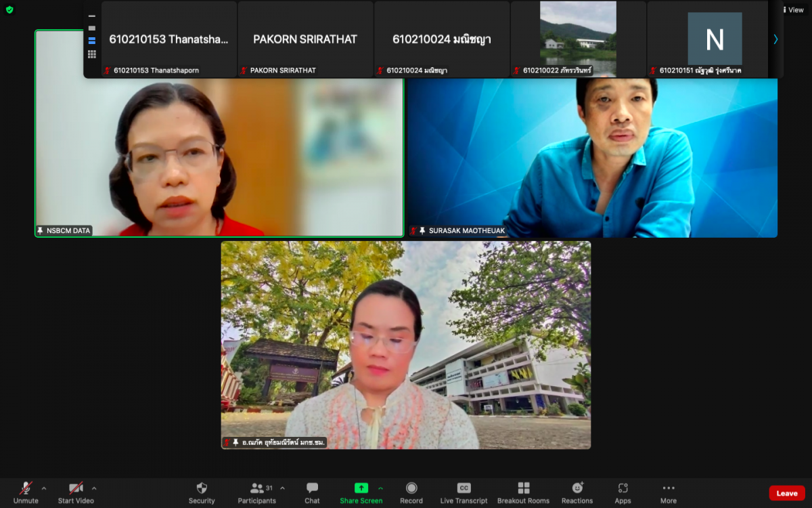812x508 pixels.
Task: Minimize the thumbnail strip with the thin bar icon
Action: [x=92, y=16]
